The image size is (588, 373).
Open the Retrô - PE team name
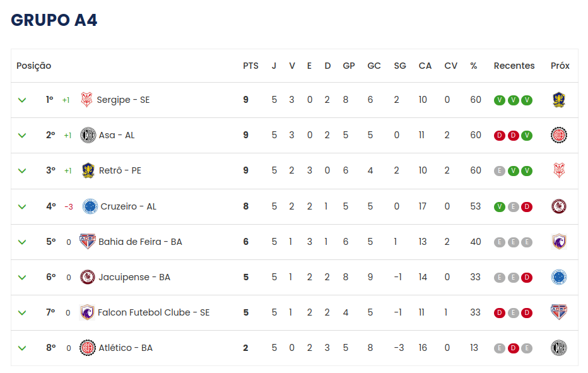tap(120, 171)
